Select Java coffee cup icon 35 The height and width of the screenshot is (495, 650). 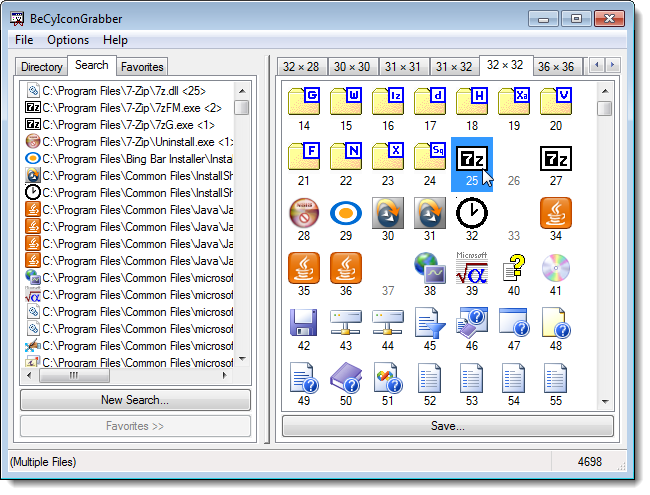304,268
